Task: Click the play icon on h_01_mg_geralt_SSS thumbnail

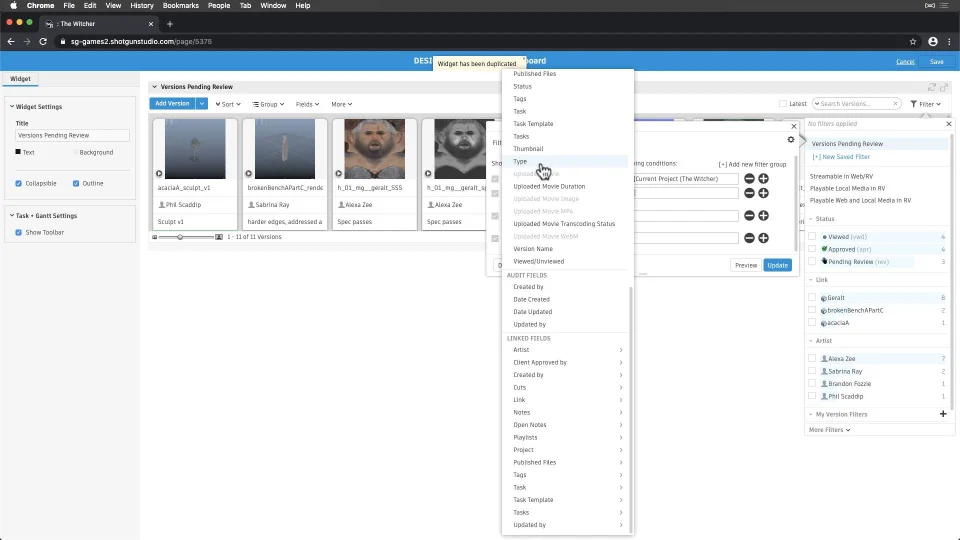Action: 339,174
